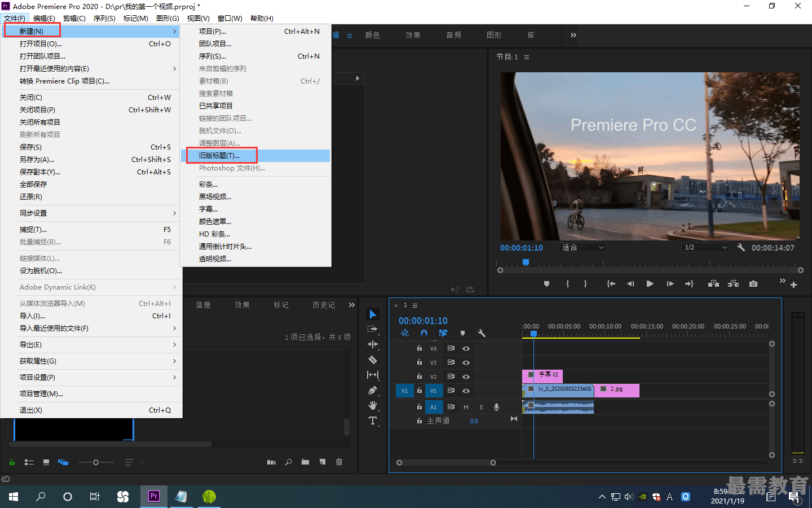
Task: Expand 打开最近使用的内容 submenu
Action: 90,68
